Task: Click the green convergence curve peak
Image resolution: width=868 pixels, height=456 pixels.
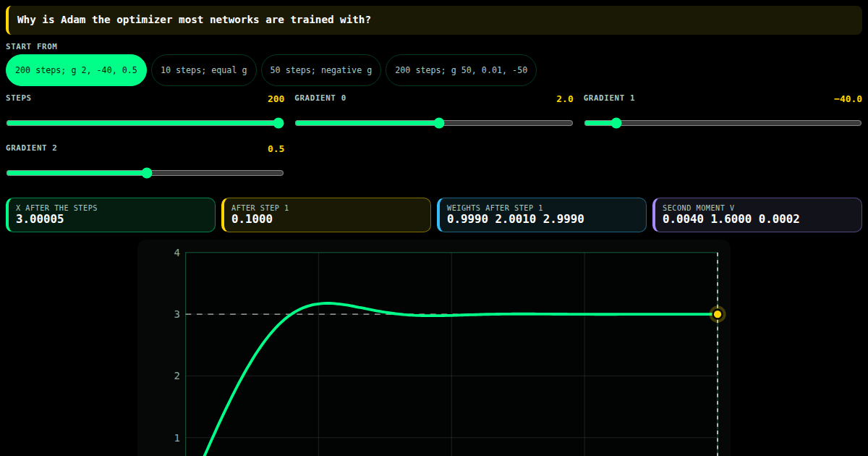Action: [x=327, y=303]
